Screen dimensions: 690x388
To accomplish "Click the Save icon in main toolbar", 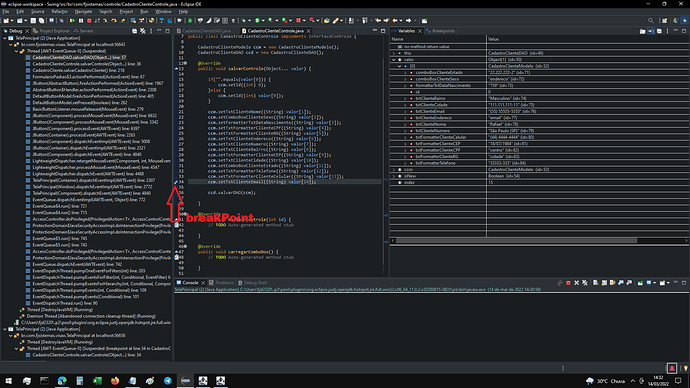I will (33, 20).
